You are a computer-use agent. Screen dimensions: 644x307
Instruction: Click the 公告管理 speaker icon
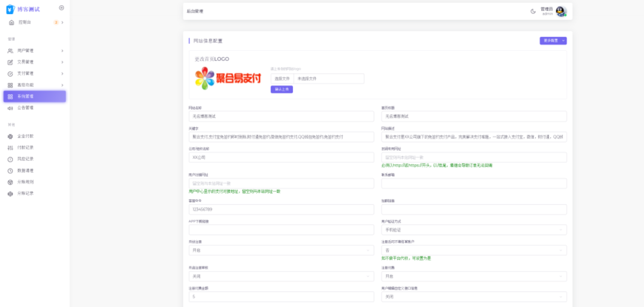coord(10,108)
